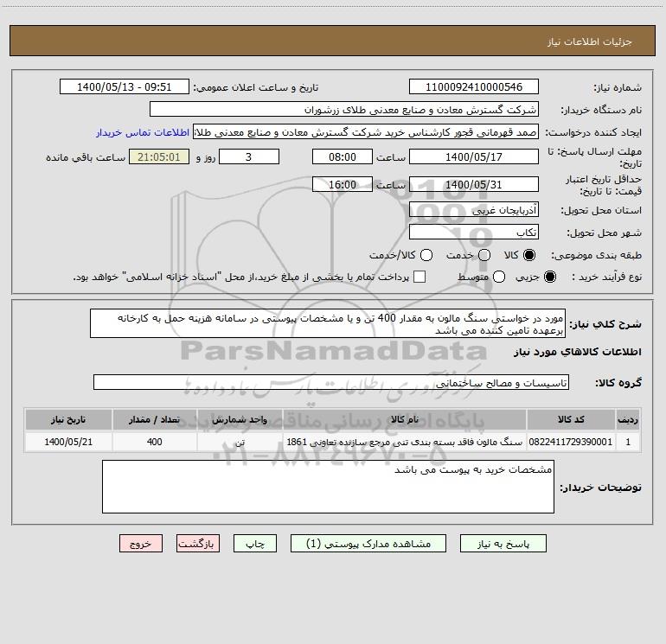Click the need date cell 1400/05/21
Screen dimensions: 666x644
(68, 442)
